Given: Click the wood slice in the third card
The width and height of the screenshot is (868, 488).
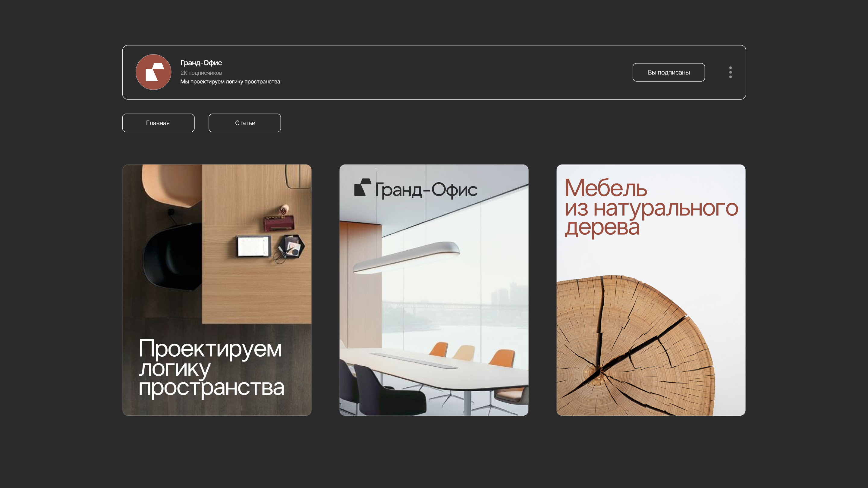Looking at the screenshot, I should [635, 346].
